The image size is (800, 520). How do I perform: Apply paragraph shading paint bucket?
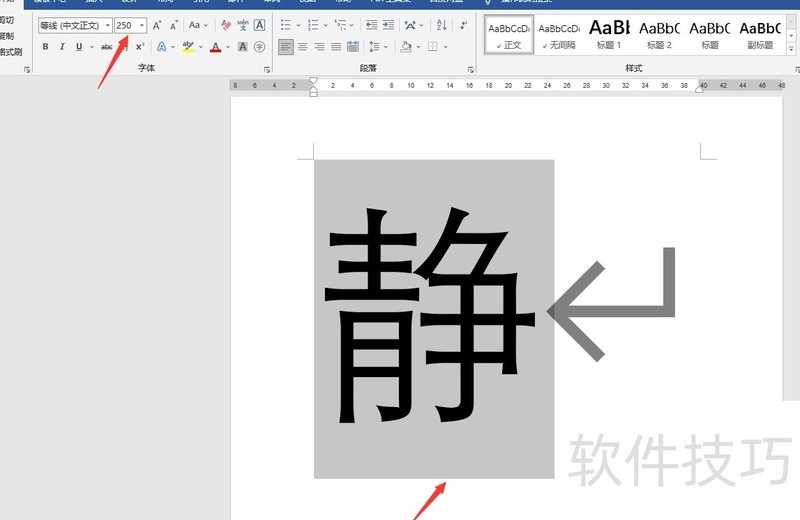(x=406, y=47)
